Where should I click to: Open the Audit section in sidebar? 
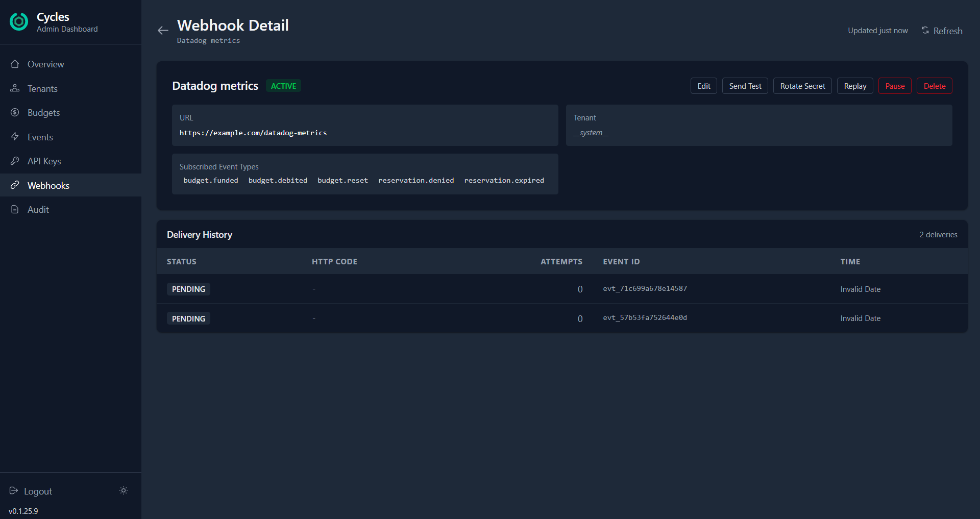pos(38,209)
